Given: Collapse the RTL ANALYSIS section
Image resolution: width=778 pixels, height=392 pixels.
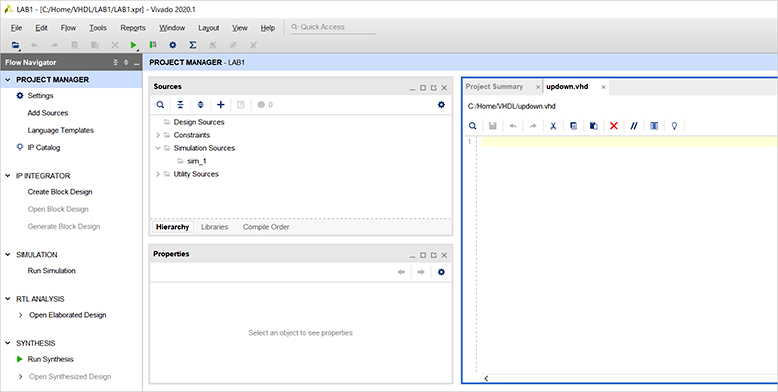Looking at the screenshot, I should [7, 299].
